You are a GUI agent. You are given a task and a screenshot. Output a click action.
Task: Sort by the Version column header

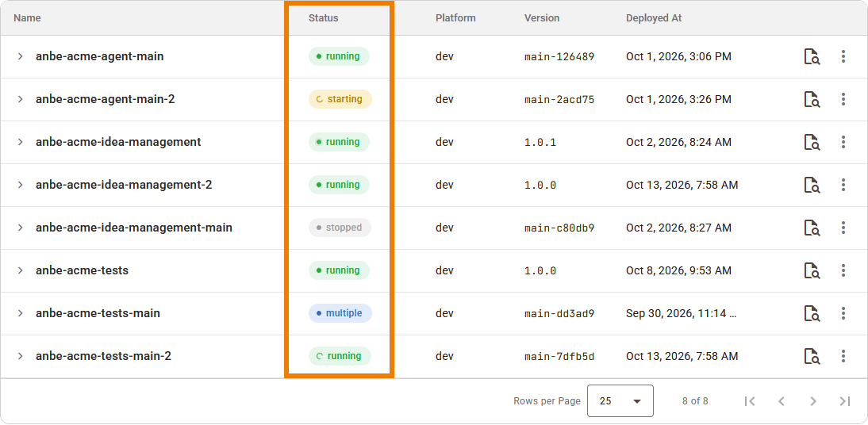point(542,18)
